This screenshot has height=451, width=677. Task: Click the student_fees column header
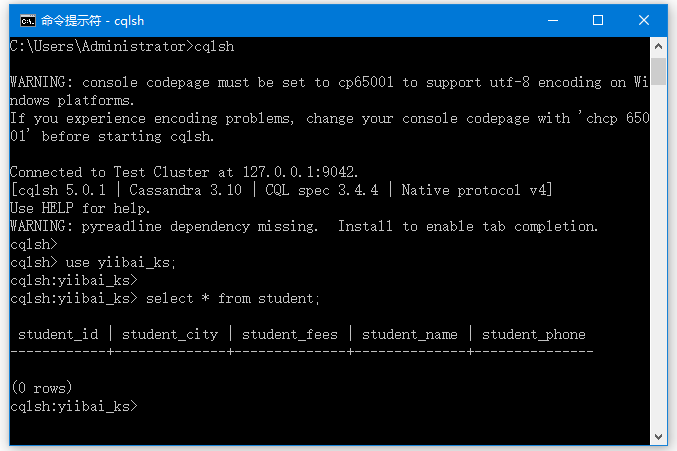pos(290,334)
